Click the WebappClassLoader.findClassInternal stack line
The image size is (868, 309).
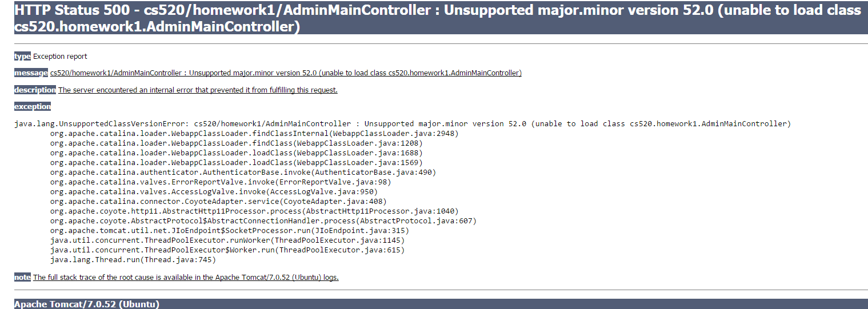click(x=254, y=133)
